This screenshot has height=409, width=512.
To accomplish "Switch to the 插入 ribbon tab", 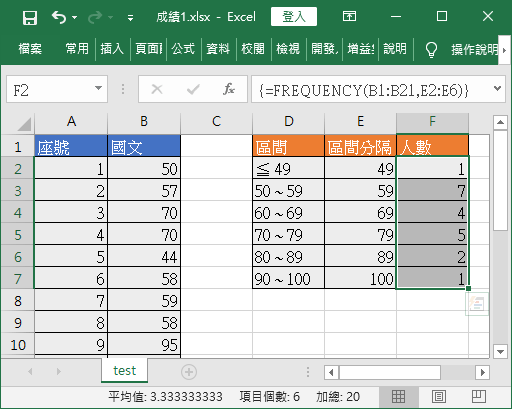I will coord(112,49).
